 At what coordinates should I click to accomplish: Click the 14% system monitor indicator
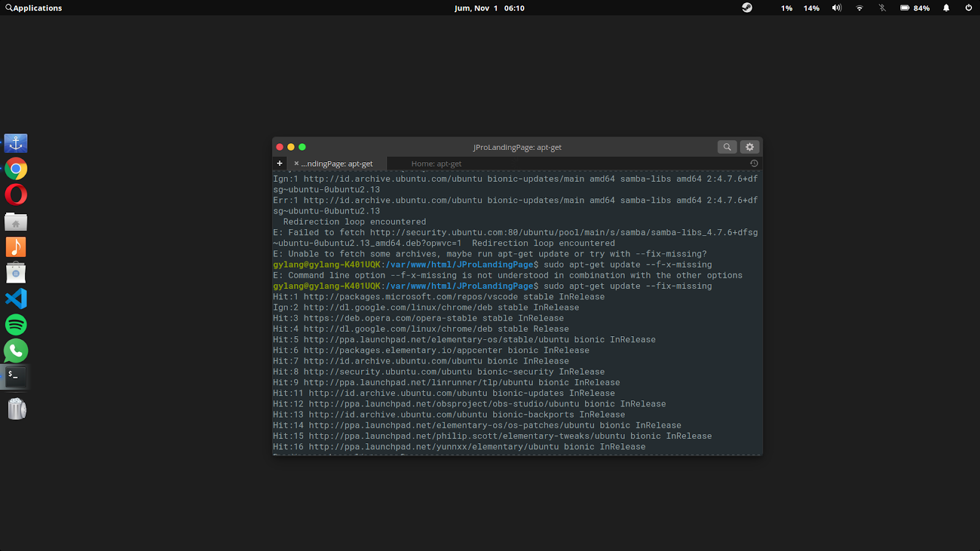click(x=812, y=8)
